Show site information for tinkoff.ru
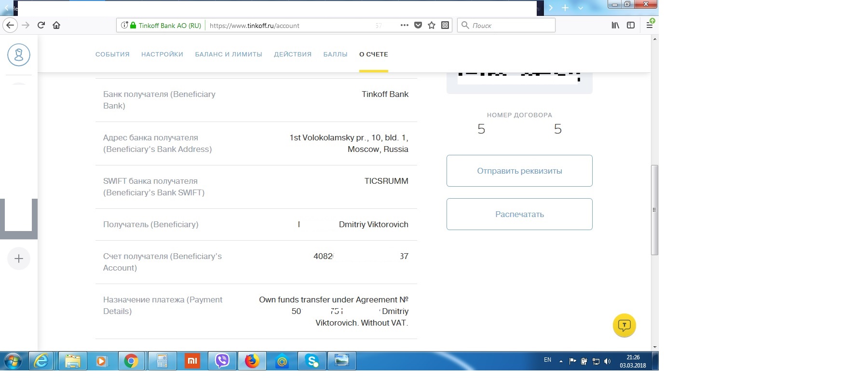 (124, 25)
